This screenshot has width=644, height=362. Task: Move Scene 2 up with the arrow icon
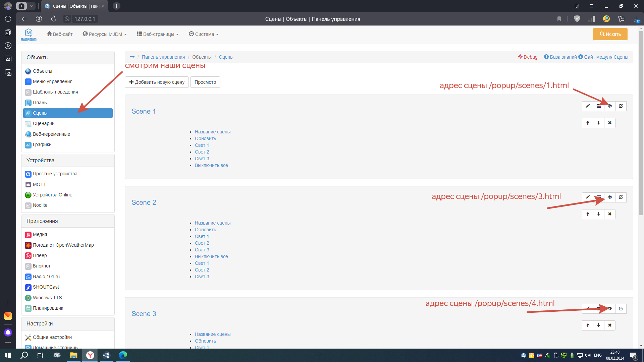click(588, 214)
